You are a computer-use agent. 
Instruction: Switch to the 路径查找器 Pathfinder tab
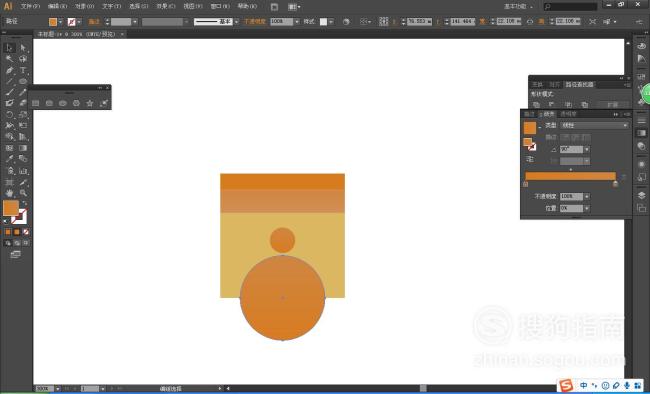point(580,85)
